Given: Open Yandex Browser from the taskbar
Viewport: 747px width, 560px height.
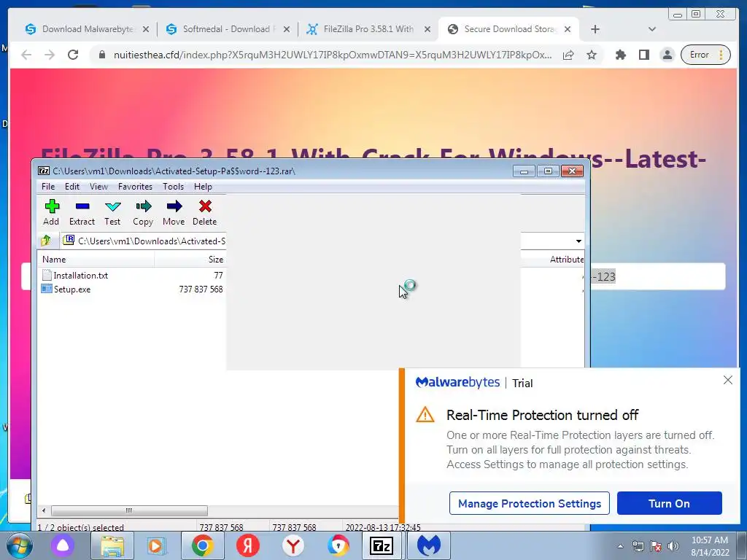Looking at the screenshot, I should click(293, 545).
